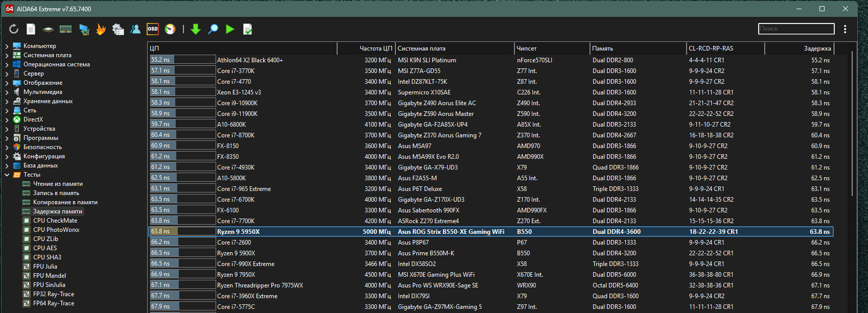
Task: Open the Копирование в памяти test
Action: [65, 202]
